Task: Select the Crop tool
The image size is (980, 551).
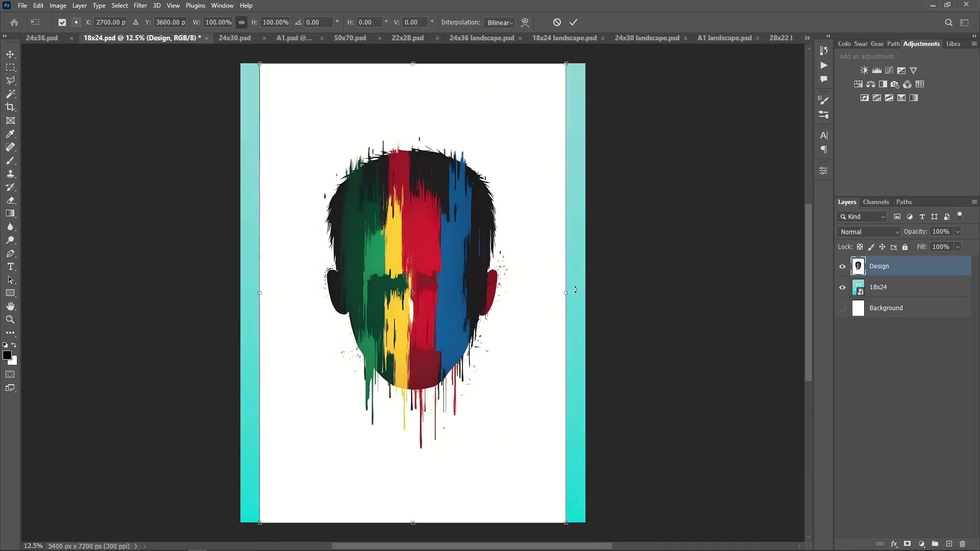Action: pos(10,107)
